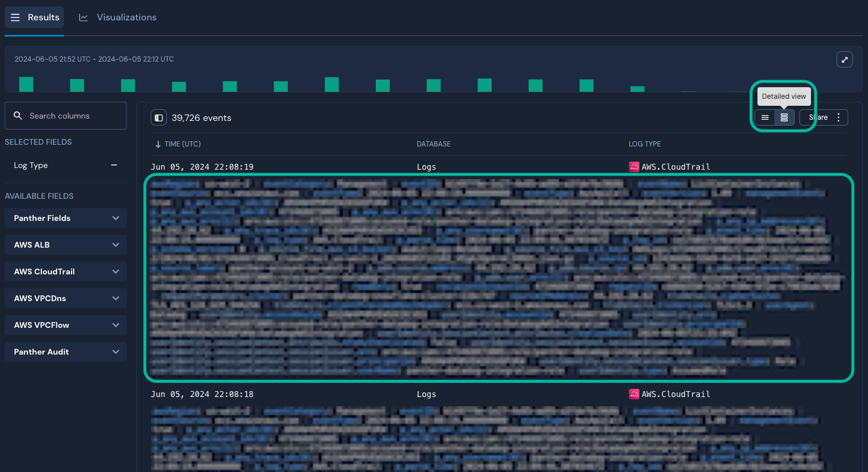
Task: Click the hamburger icon on the Results tab
Action: coord(15,17)
